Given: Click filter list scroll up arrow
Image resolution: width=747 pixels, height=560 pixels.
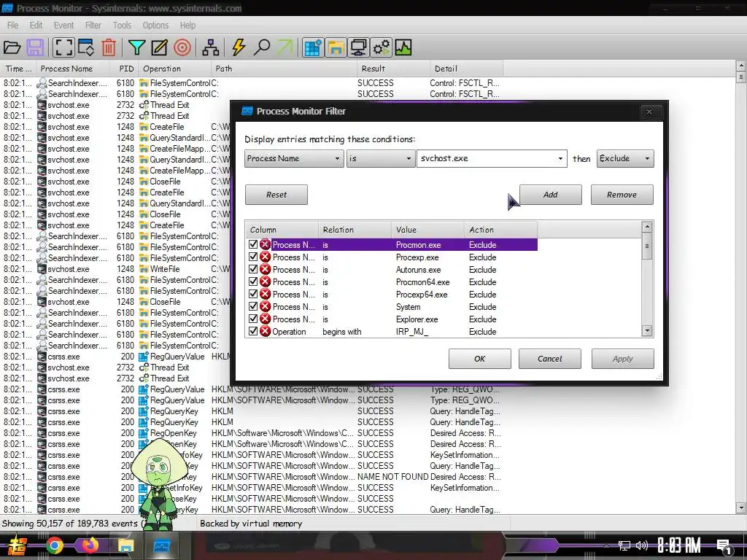Looking at the screenshot, I should coord(647,227).
